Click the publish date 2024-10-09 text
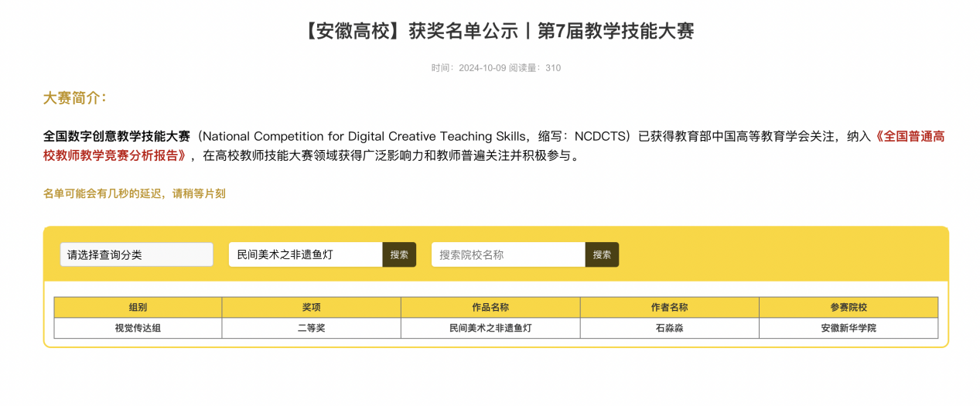The width and height of the screenshot is (980, 406). click(x=482, y=68)
